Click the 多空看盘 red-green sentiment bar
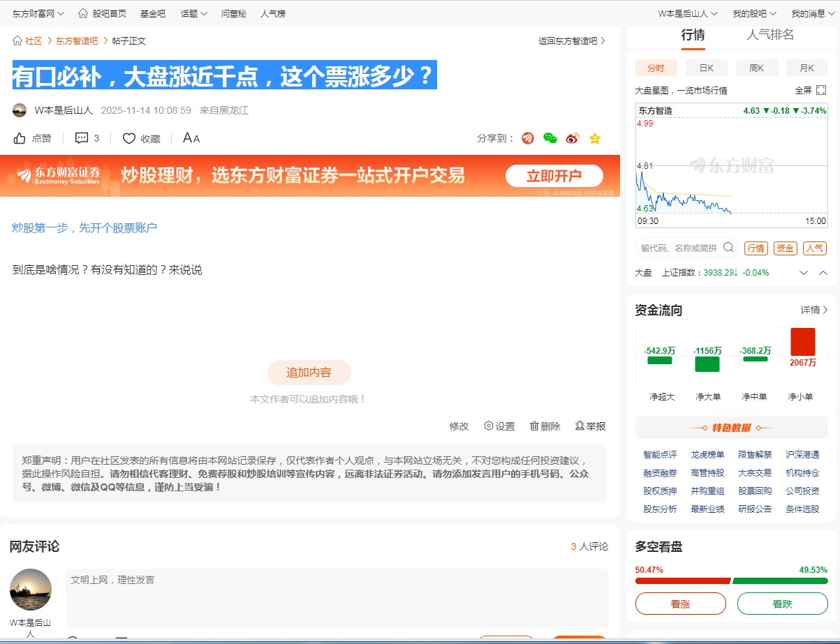Screen dimensions: 840x644 coord(732,581)
